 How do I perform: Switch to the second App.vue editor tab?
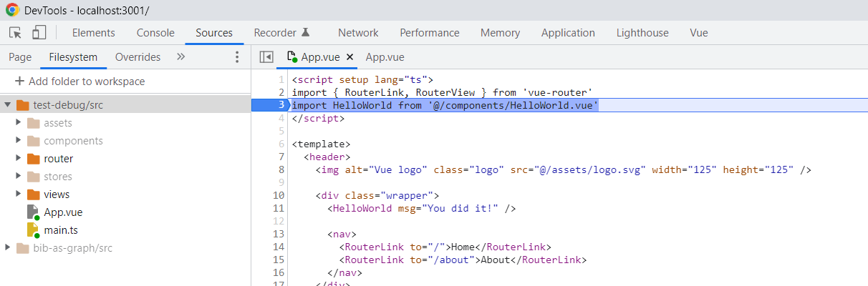tap(385, 57)
